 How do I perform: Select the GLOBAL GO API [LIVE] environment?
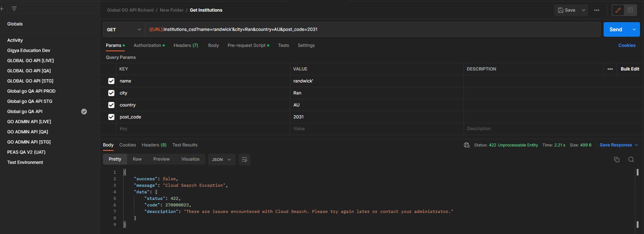click(31, 61)
